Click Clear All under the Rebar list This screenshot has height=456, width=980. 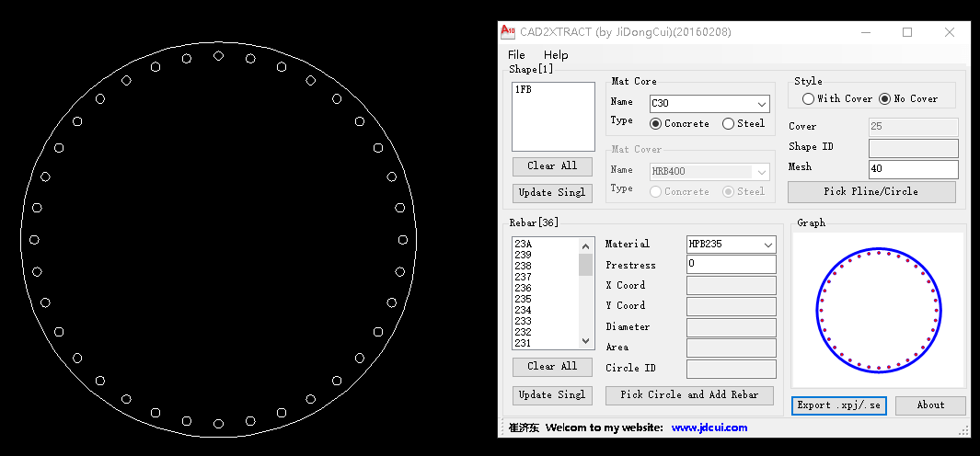pos(552,367)
